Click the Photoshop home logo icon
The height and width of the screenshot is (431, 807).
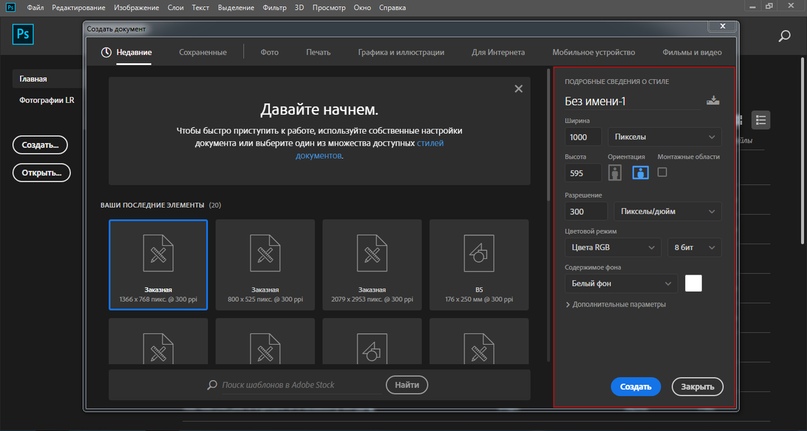[x=23, y=35]
